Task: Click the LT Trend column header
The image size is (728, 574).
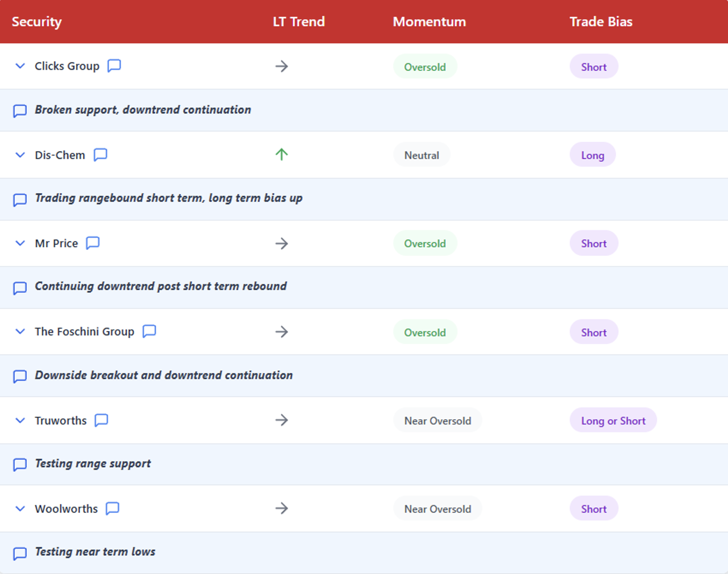Action: (x=299, y=22)
